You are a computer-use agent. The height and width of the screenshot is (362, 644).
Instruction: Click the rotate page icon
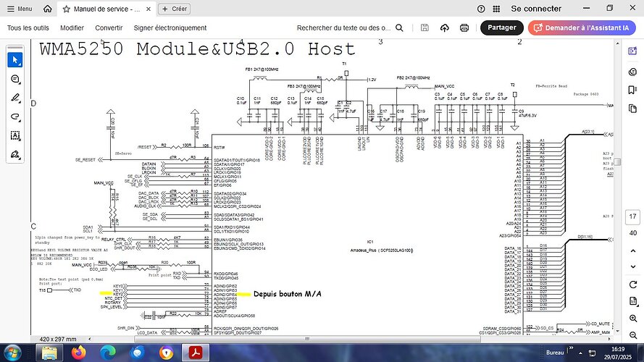click(x=633, y=285)
